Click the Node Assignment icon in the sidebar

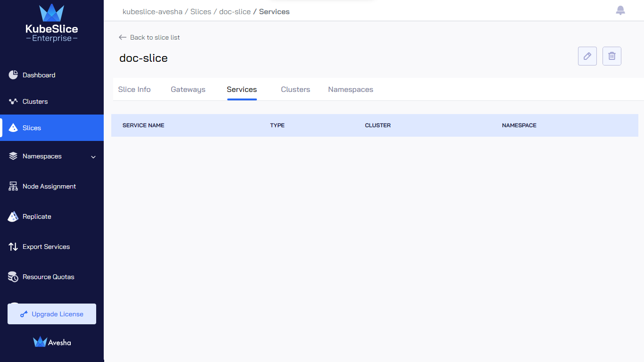coord(13,186)
